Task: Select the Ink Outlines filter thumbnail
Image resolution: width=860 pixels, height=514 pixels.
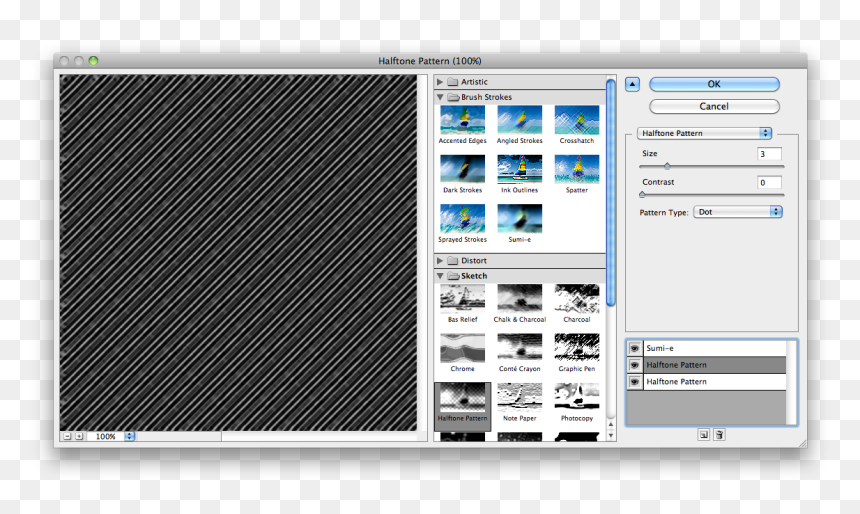Action: tap(519, 169)
